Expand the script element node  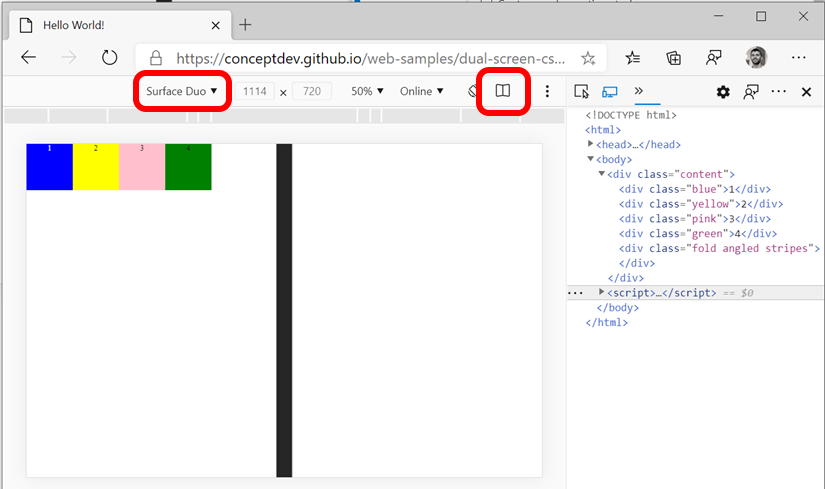601,292
